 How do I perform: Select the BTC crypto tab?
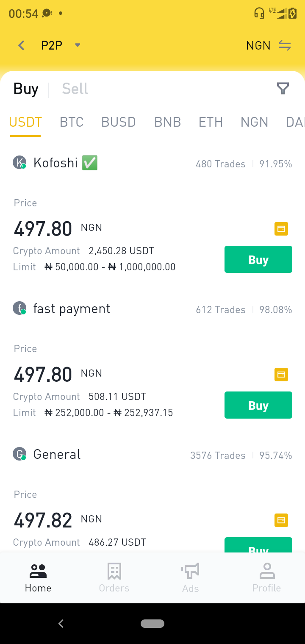72,122
